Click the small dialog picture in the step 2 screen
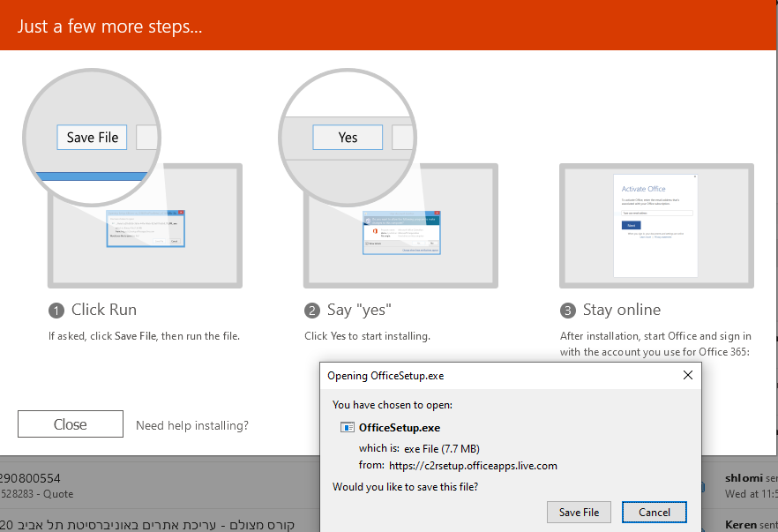The height and width of the screenshot is (532, 778). pos(401,233)
